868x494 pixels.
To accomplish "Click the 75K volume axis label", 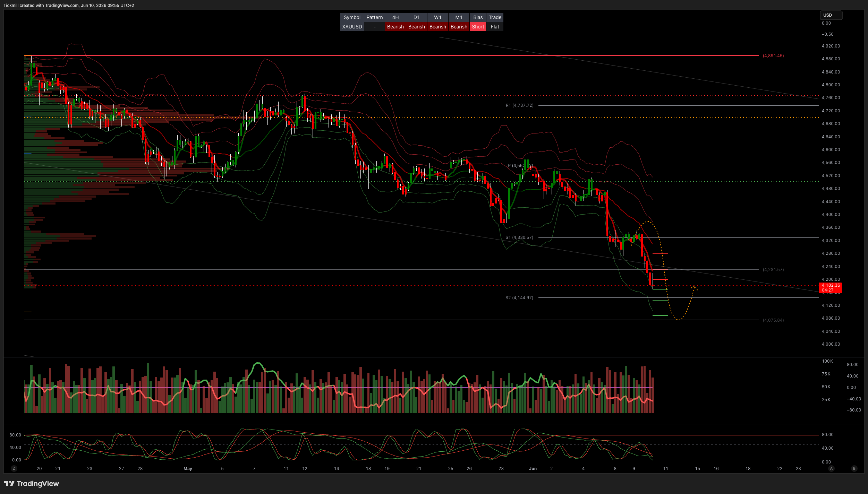I will click(x=826, y=374).
